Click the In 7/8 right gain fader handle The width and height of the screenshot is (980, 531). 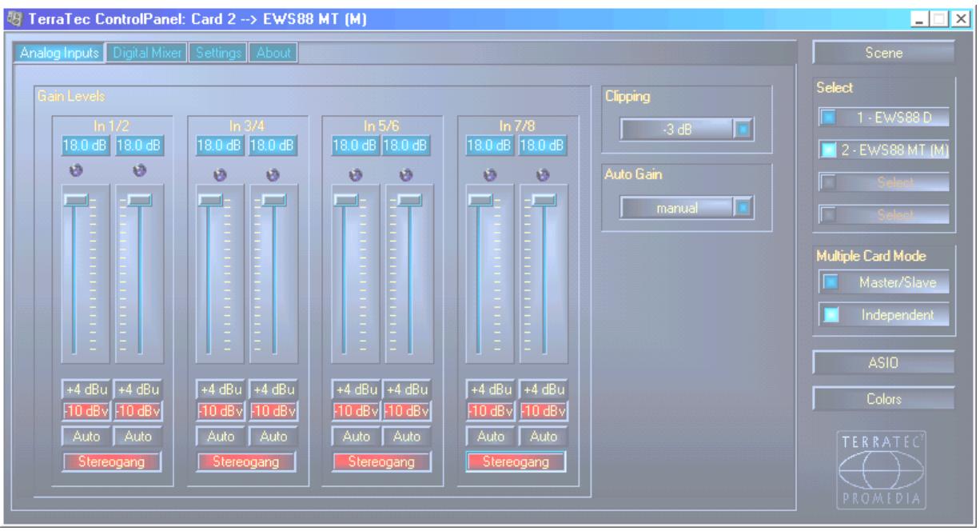tap(544, 199)
